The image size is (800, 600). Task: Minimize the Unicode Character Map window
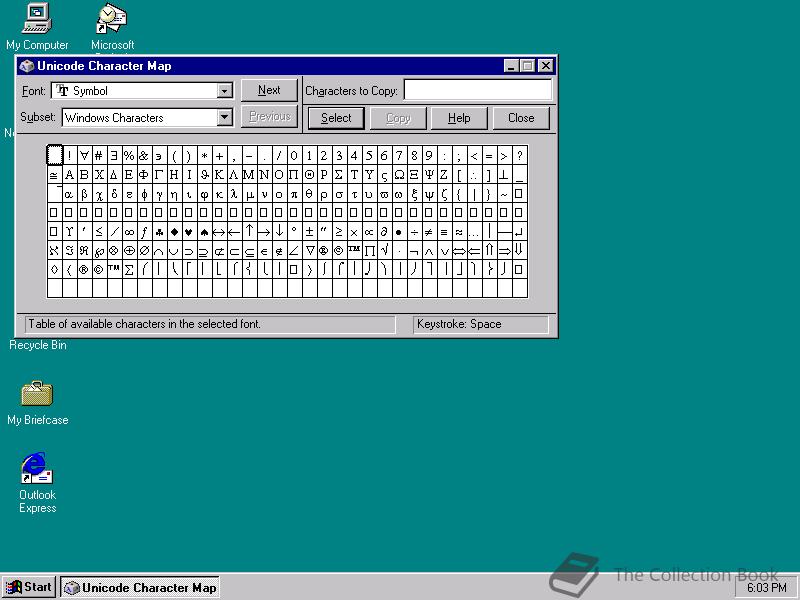(x=512, y=66)
